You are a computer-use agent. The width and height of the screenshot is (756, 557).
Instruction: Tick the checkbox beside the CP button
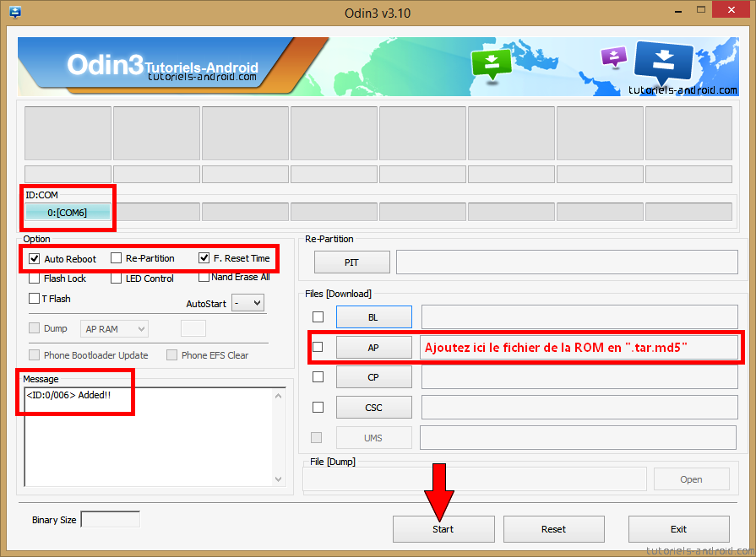coord(318,376)
